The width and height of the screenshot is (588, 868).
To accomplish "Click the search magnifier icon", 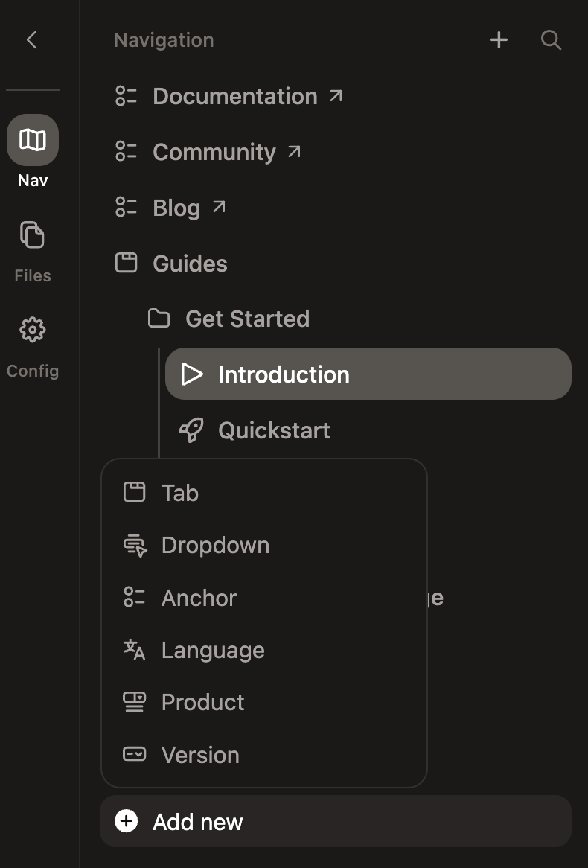I will pos(551,39).
